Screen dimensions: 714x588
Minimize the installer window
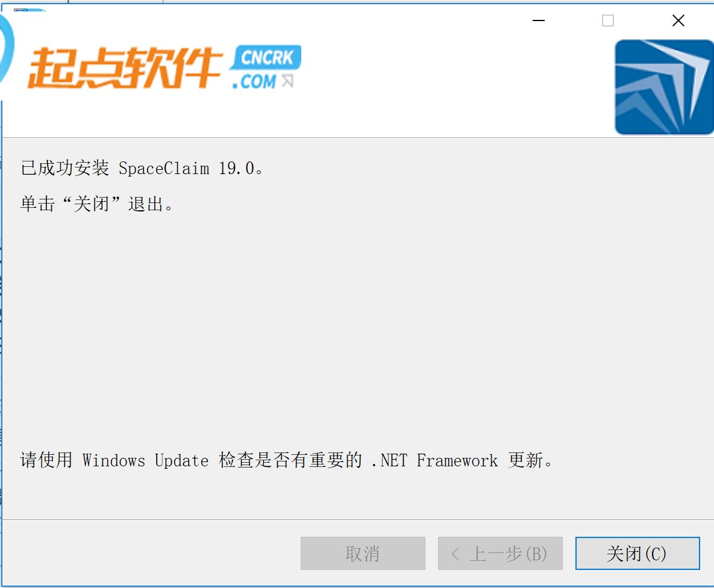[539, 20]
